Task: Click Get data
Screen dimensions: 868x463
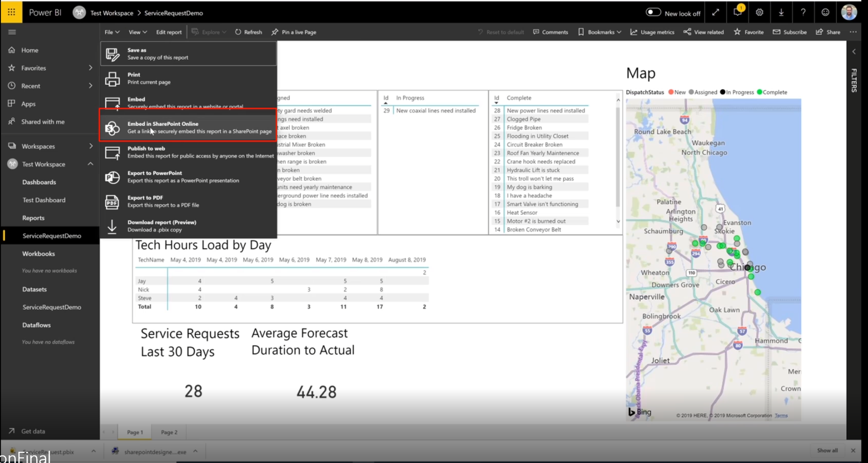Action: tap(33, 431)
